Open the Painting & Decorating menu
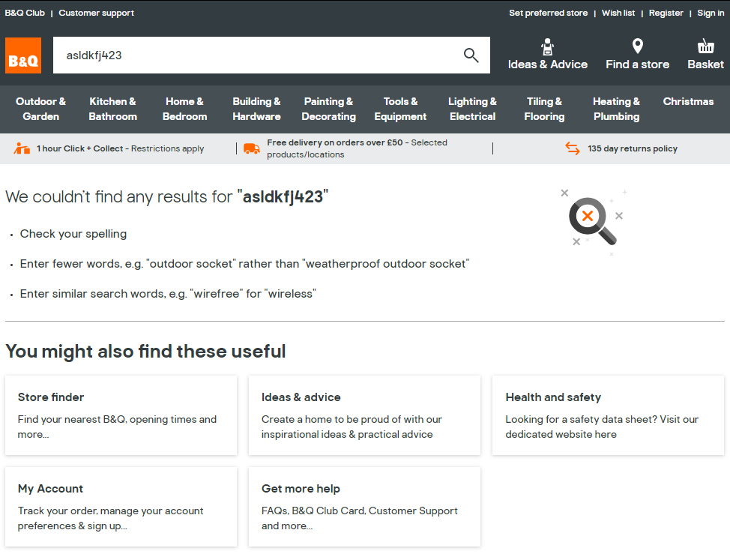The height and width of the screenshot is (560, 730). [329, 109]
